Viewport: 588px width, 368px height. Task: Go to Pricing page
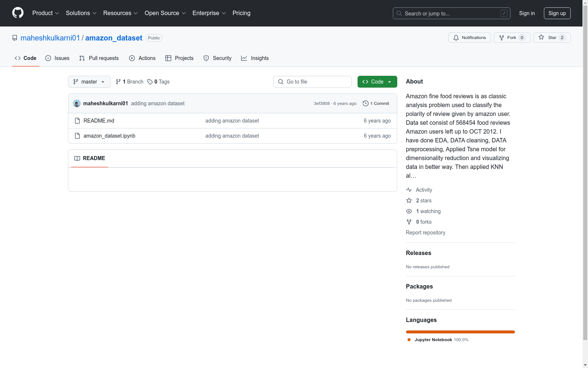(x=241, y=13)
